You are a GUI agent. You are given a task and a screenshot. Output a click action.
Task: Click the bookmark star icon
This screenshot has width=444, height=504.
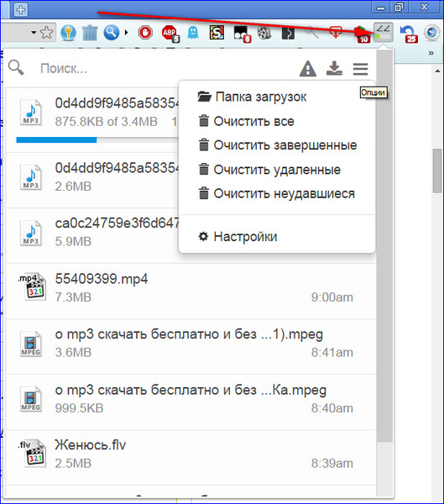[47, 33]
